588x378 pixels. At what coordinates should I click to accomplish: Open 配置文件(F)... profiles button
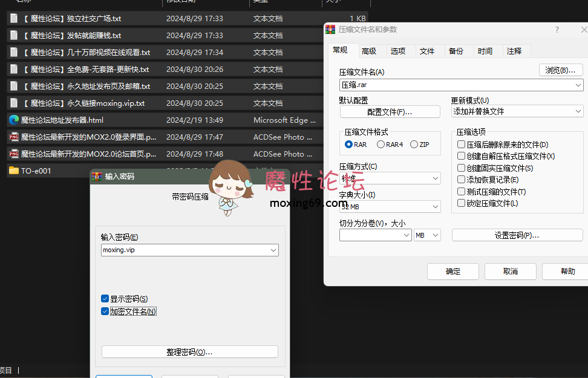pos(390,112)
